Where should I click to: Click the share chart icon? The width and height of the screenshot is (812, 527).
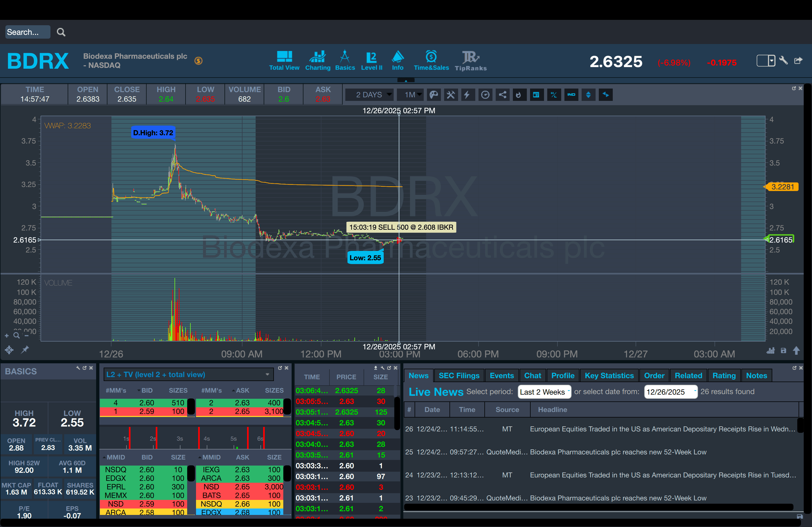click(502, 95)
